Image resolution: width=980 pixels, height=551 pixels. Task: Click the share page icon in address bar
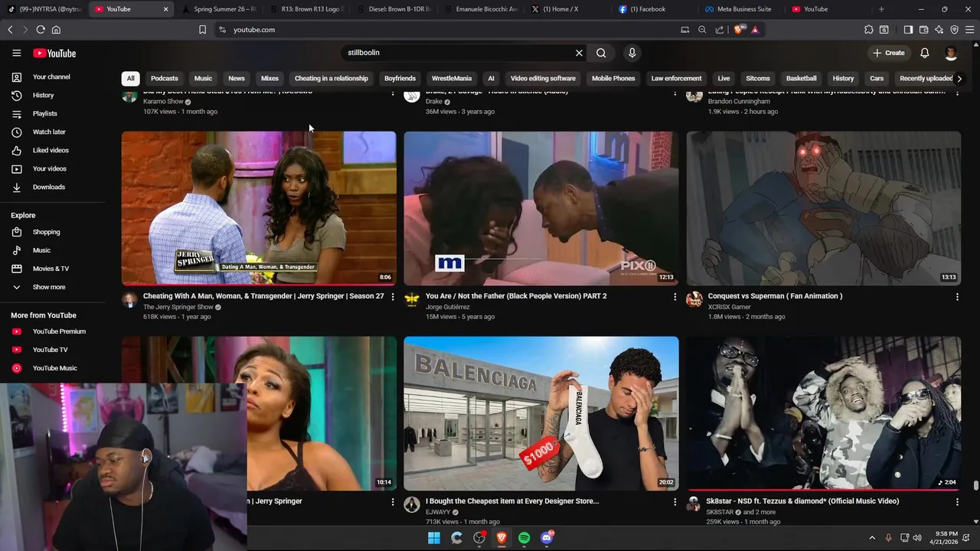[x=719, y=30]
